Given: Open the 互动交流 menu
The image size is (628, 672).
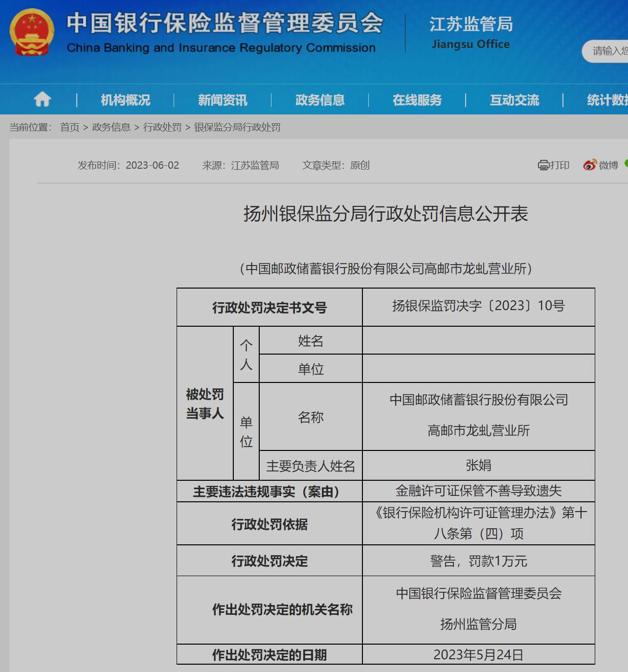Looking at the screenshot, I should (515, 100).
